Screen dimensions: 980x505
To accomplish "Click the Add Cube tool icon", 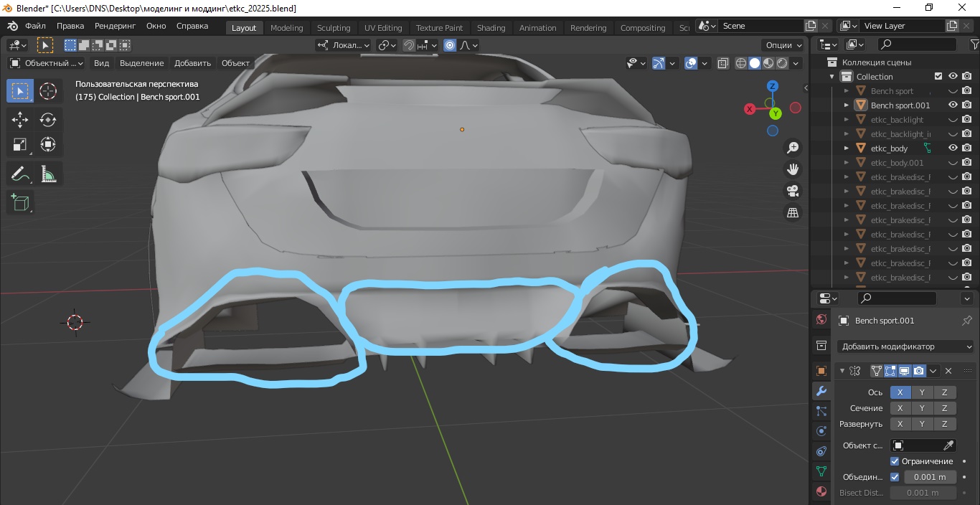I will 20,203.
